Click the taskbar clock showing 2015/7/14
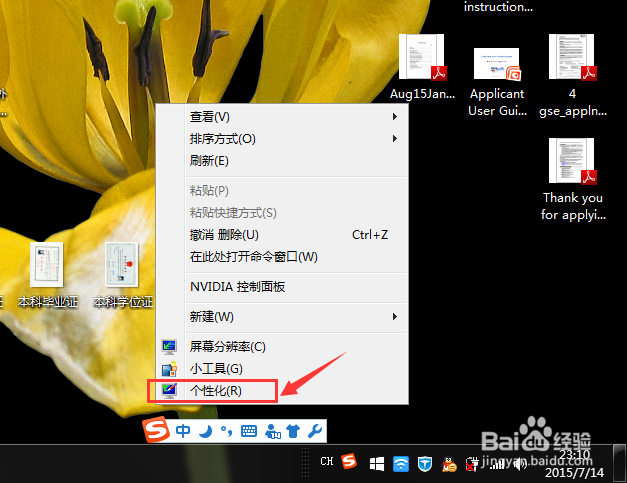The height and width of the screenshot is (483, 627). click(x=575, y=464)
